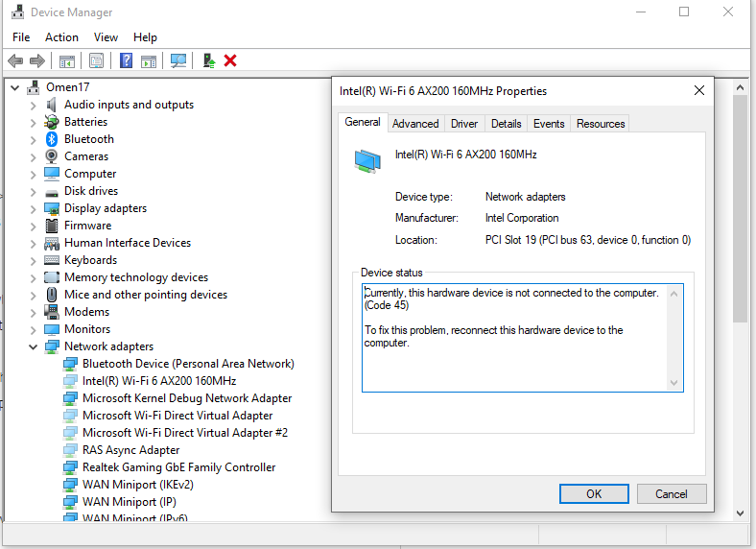This screenshot has height=549, width=756.
Task: Select the General tab
Action: [x=363, y=122]
